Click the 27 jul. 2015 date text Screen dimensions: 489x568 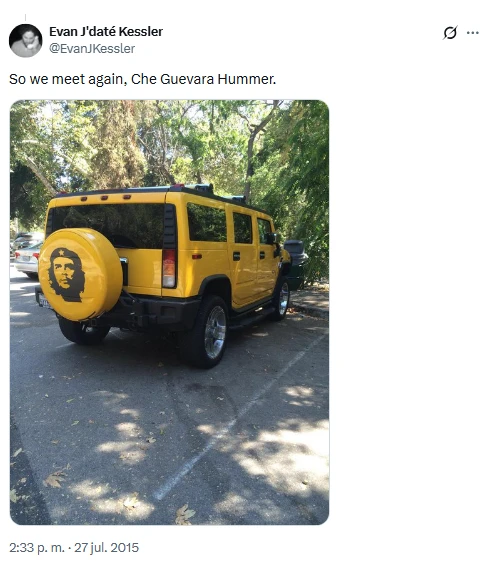(x=106, y=547)
